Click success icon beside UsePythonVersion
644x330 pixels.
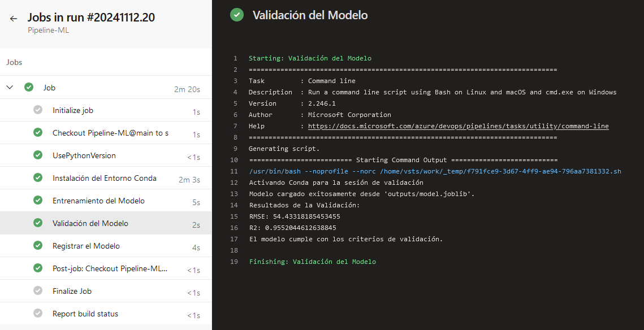tap(38, 155)
